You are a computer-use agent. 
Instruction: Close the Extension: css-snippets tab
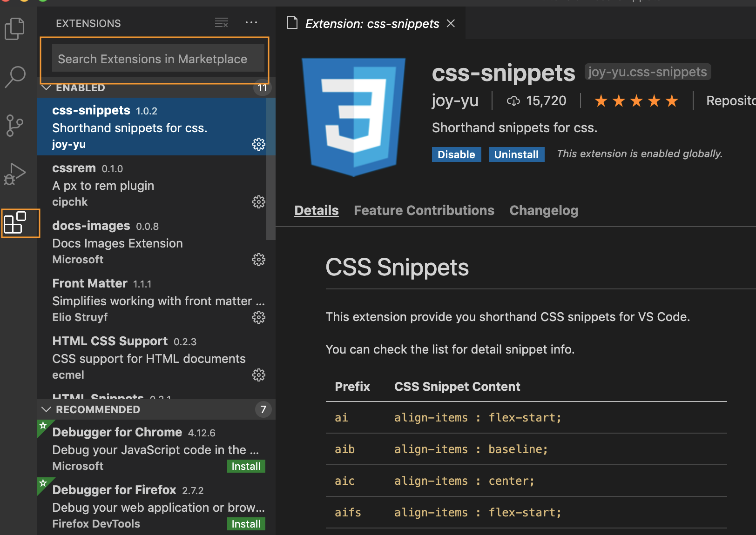[x=451, y=23]
